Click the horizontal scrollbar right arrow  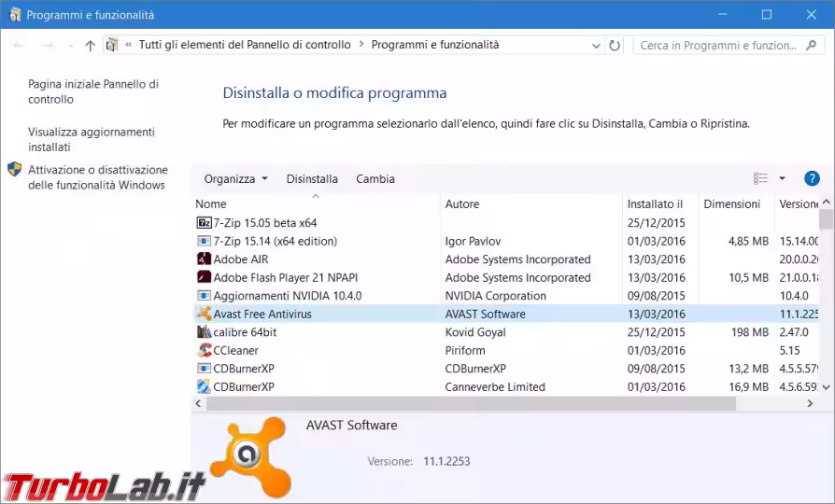coord(810,403)
